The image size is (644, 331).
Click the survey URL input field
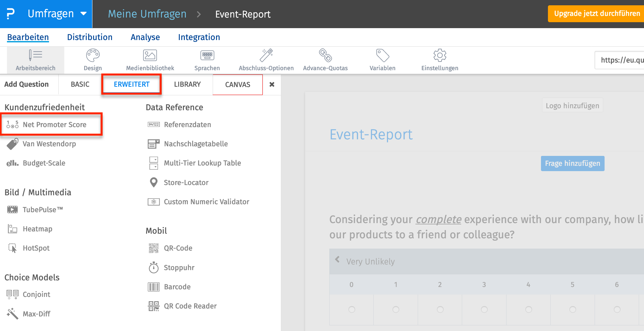pyautogui.click(x=620, y=60)
